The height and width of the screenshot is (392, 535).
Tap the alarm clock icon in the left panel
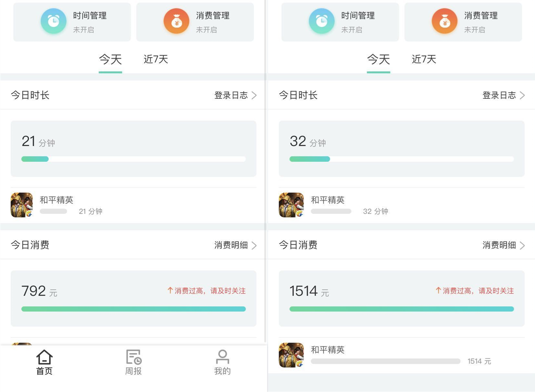(53, 21)
